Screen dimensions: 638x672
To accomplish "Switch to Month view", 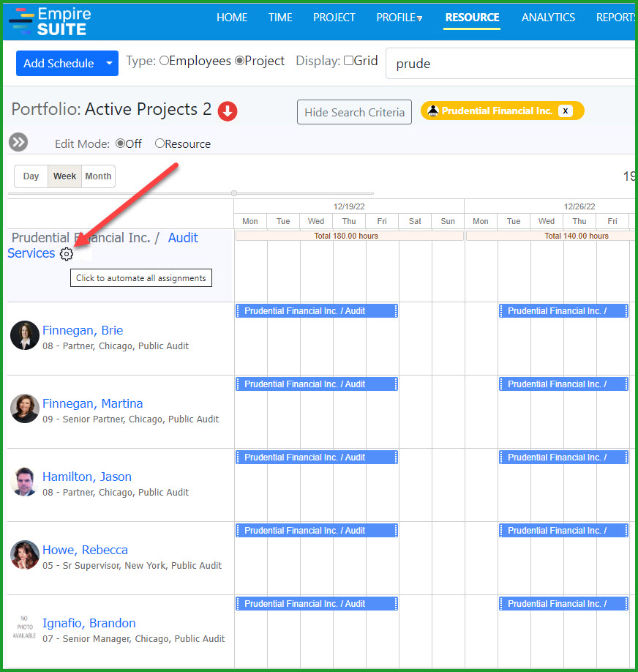I will click(x=98, y=176).
